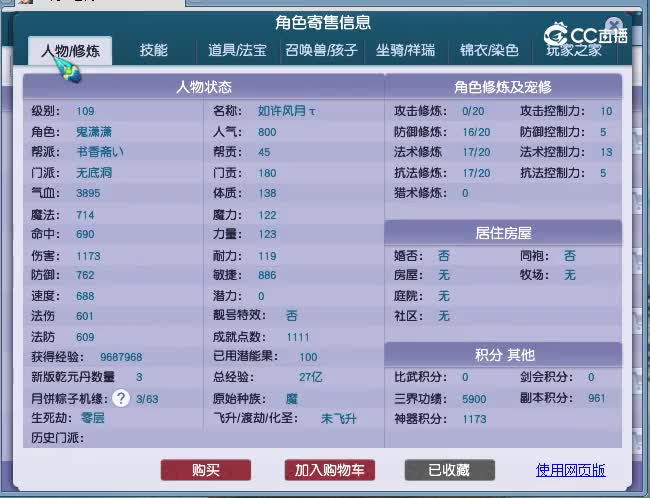Click the 人物状态 section header
Viewport: 650px width, 498px height.
click(204, 87)
